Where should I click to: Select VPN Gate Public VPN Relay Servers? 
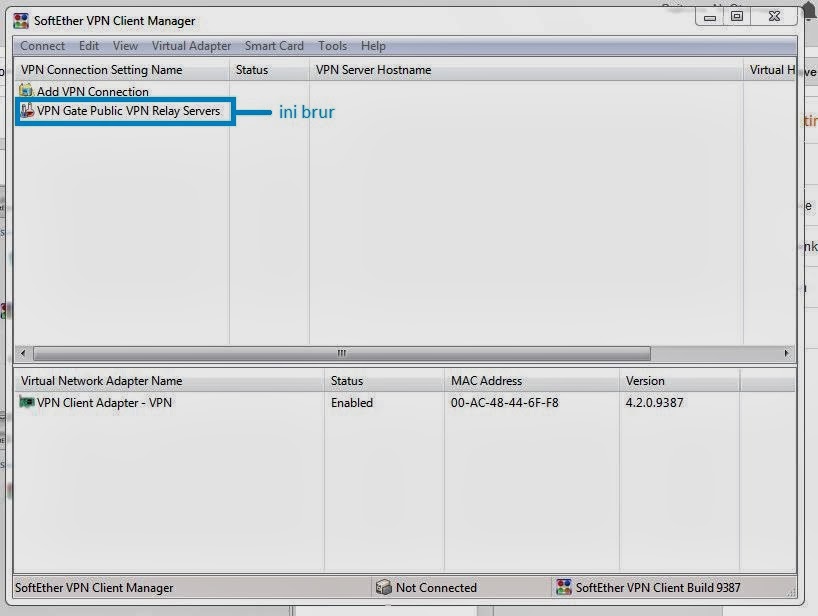point(128,111)
